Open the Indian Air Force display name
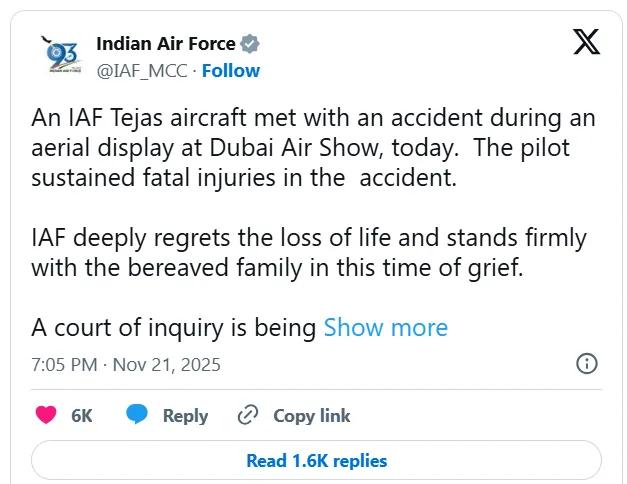Image resolution: width=627 pixels, height=484 pixels. pos(166,44)
